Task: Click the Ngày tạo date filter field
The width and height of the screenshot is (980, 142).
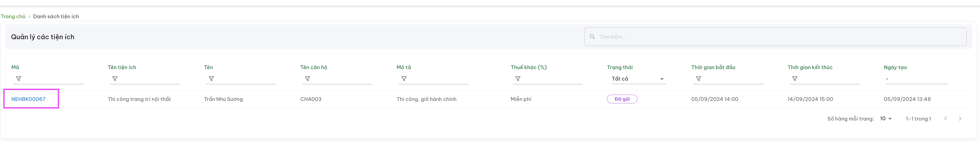Action: click(915, 79)
